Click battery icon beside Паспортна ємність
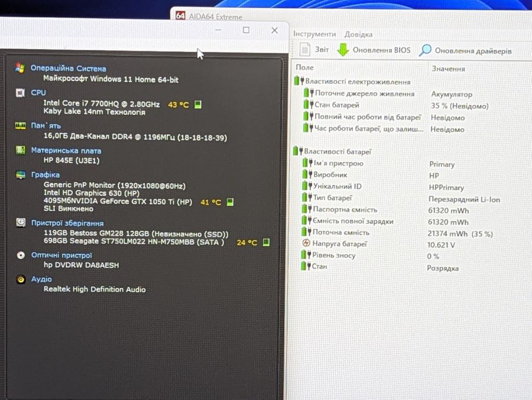 tap(306, 209)
